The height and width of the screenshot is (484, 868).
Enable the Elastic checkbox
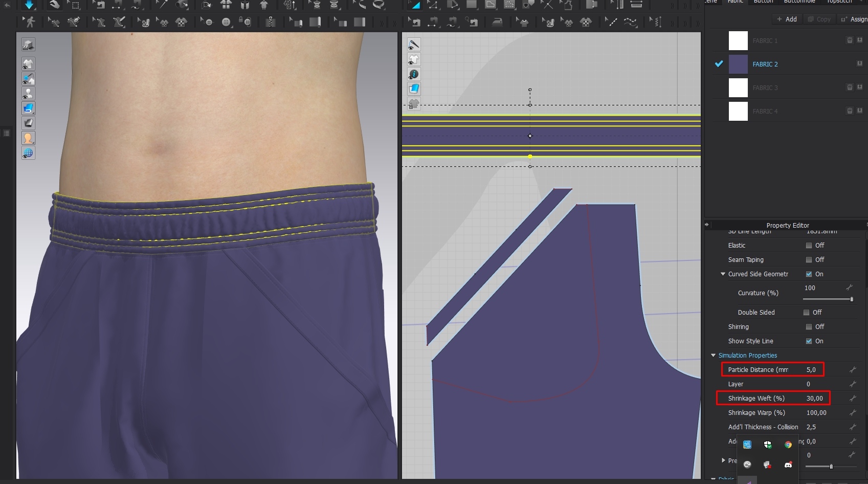tap(809, 246)
